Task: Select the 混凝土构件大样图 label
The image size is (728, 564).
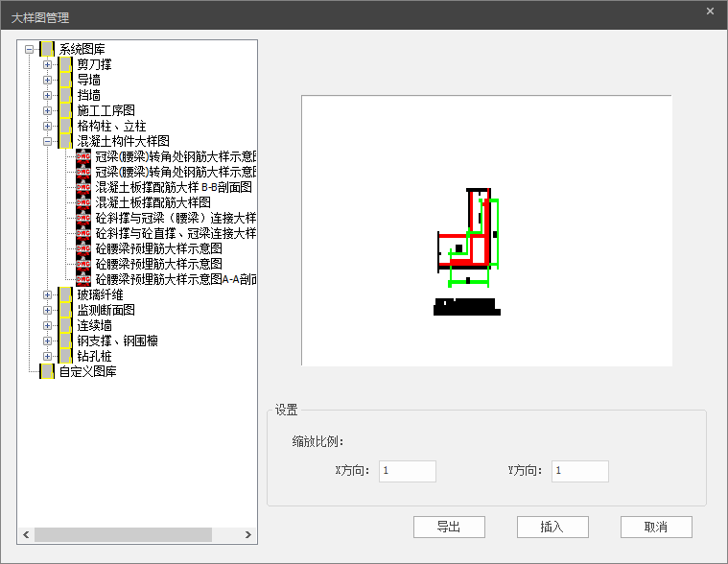Action: [123, 141]
